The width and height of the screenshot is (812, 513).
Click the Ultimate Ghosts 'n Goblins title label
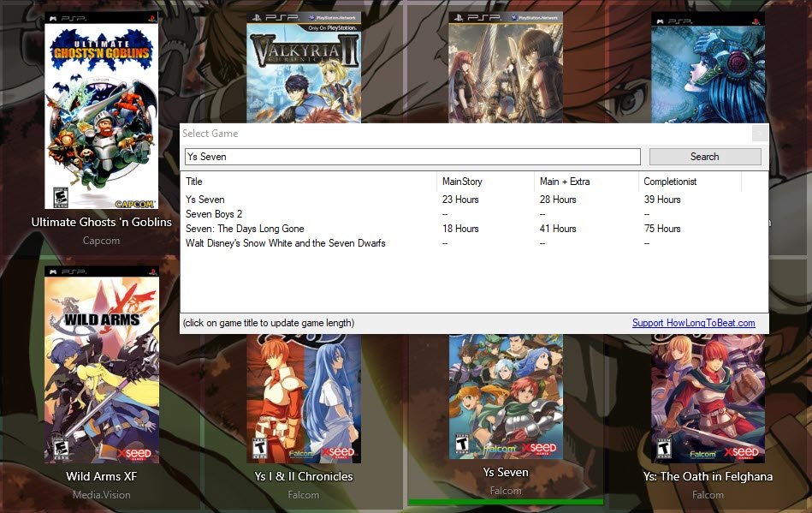(x=102, y=222)
